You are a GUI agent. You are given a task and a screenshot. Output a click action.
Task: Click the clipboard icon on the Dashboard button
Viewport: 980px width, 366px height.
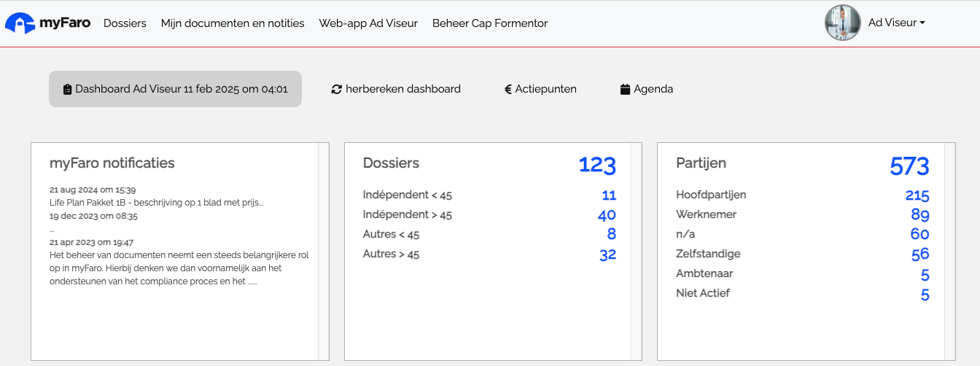click(67, 90)
